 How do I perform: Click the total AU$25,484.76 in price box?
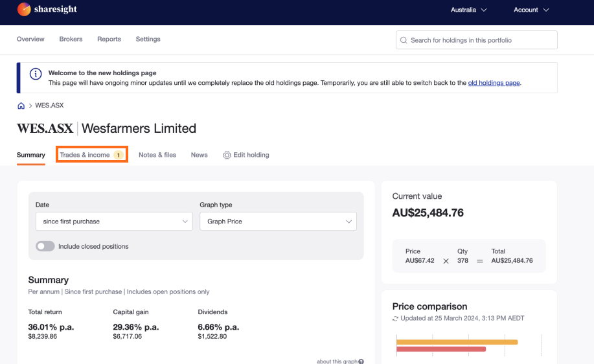coord(512,260)
